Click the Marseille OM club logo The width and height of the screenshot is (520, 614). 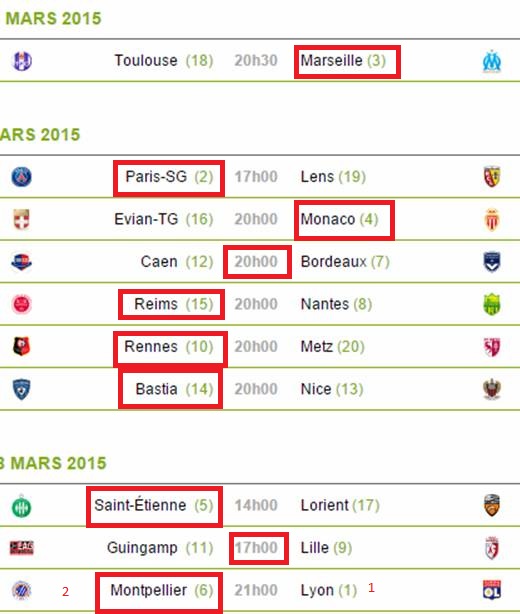[x=491, y=61]
